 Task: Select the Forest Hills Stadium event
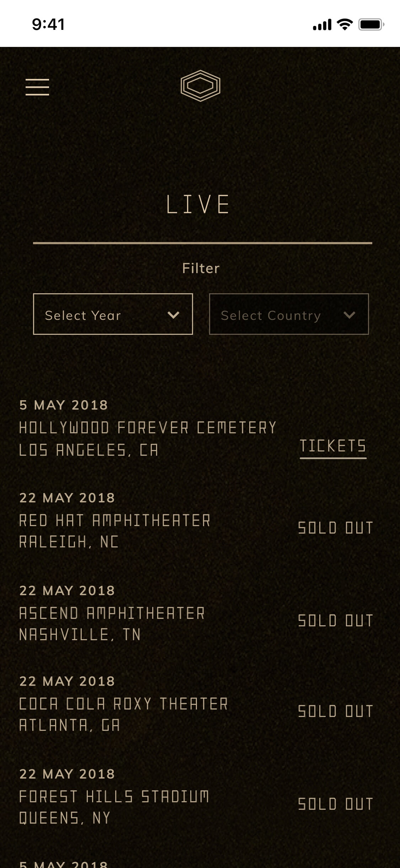click(x=114, y=797)
